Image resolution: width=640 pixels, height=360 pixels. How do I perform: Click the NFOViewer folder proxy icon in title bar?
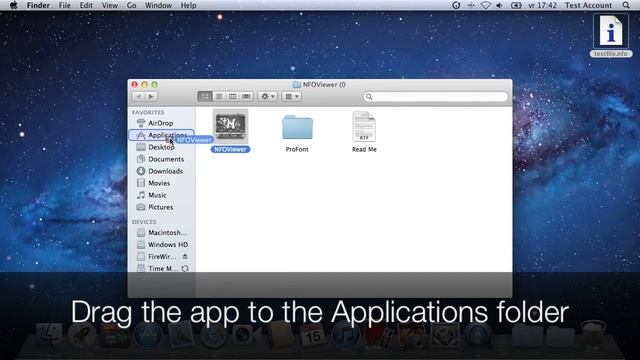point(297,84)
